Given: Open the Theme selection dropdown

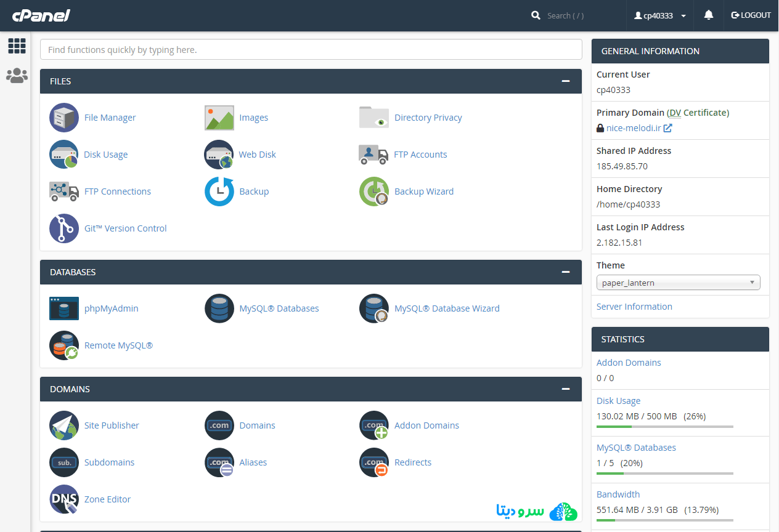Looking at the screenshot, I should [x=678, y=282].
